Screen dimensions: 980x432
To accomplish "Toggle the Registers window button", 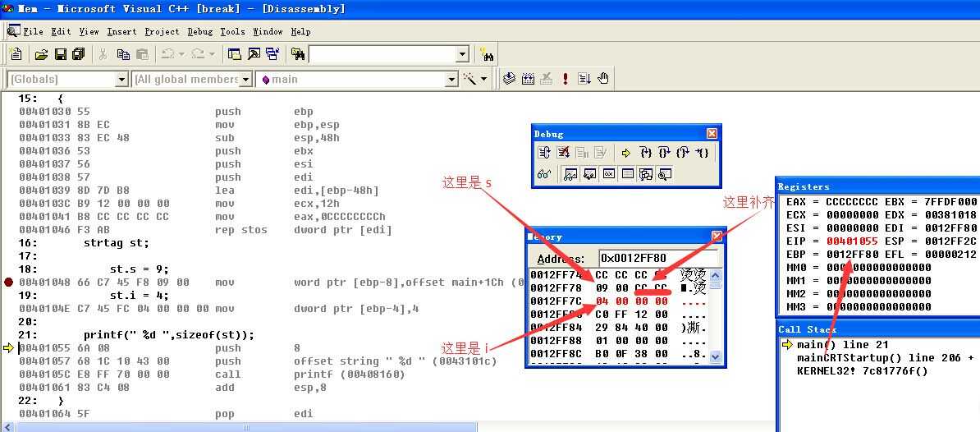I will tap(608, 174).
